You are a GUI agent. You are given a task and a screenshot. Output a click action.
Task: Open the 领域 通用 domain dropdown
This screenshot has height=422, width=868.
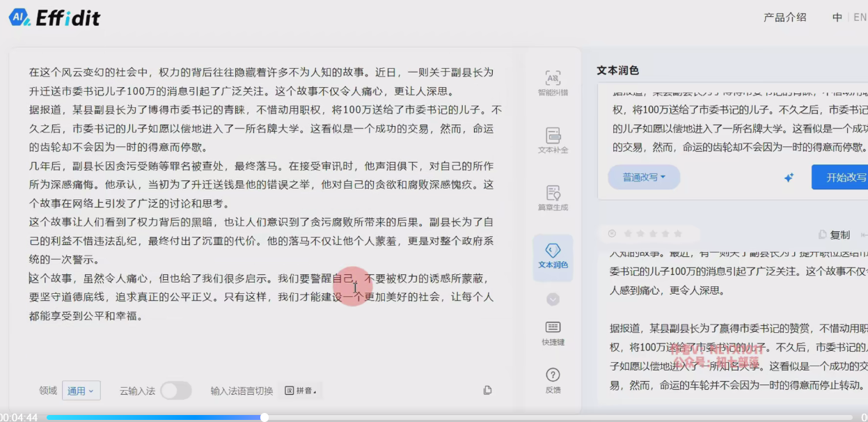(81, 391)
